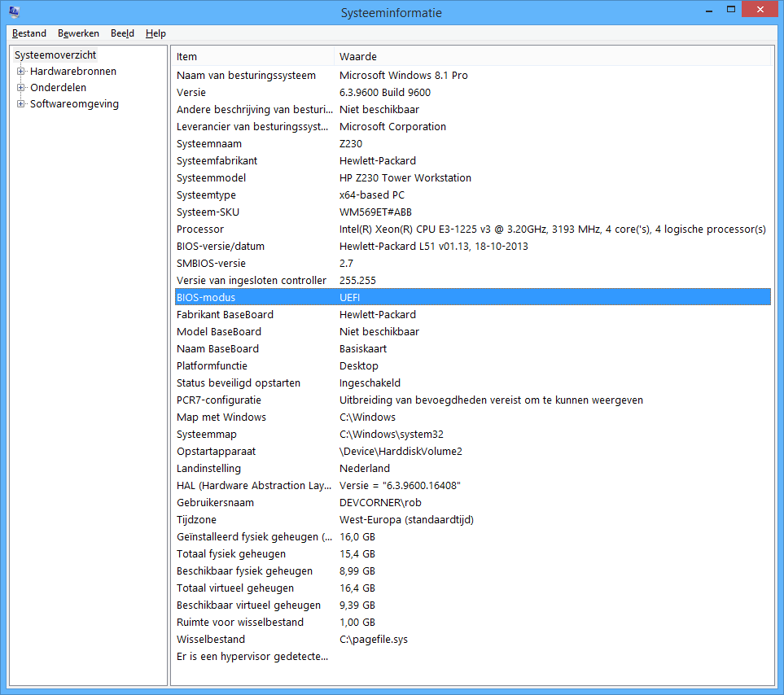Select the 'Leverancier van besturingssyst...' row
Image resolution: width=784 pixels, height=695 pixels.
[x=472, y=127]
